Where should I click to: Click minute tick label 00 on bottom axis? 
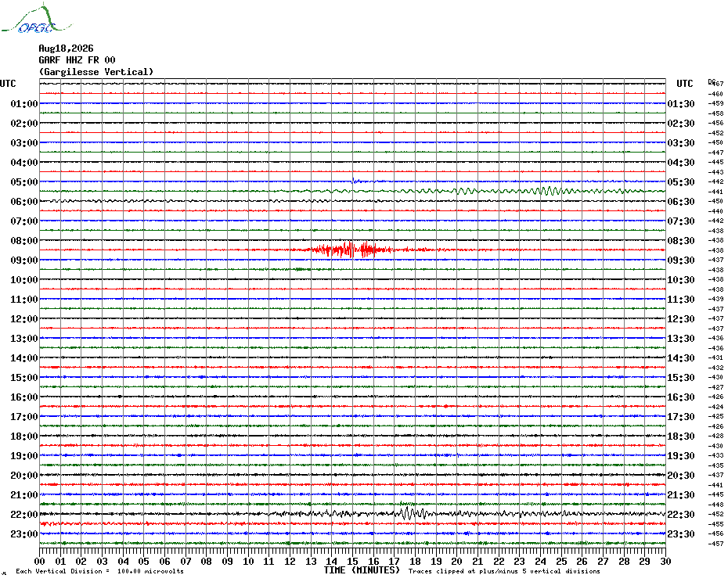click(x=39, y=562)
